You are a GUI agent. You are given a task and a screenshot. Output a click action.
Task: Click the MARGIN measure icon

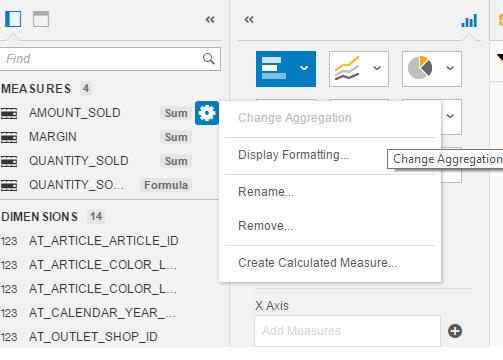click(x=9, y=137)
